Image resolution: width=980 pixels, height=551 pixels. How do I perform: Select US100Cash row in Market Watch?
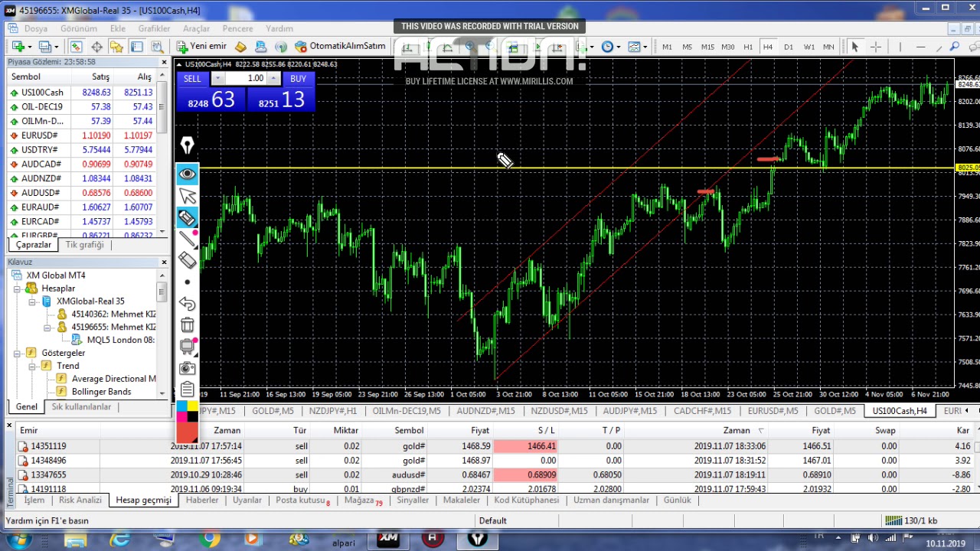tap(81, 93)
